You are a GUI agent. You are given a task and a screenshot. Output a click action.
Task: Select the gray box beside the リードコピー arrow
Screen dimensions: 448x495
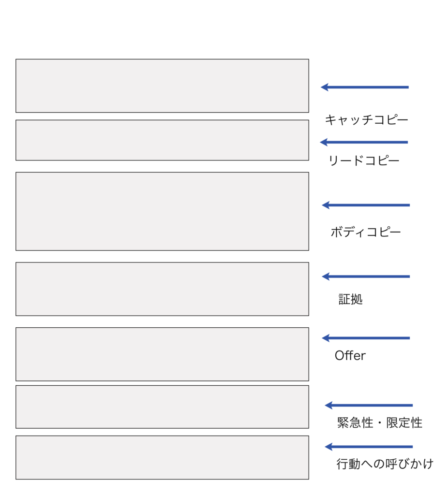(163, 140)
